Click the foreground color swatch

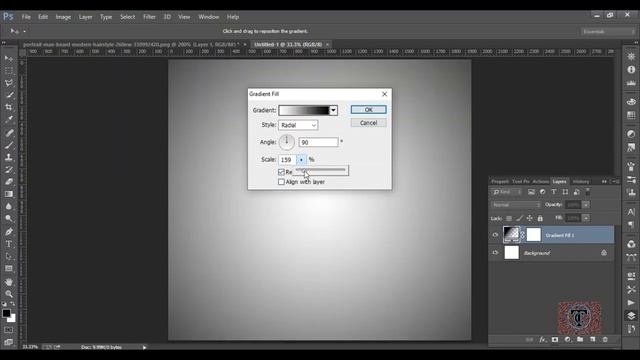click(6, 313)
